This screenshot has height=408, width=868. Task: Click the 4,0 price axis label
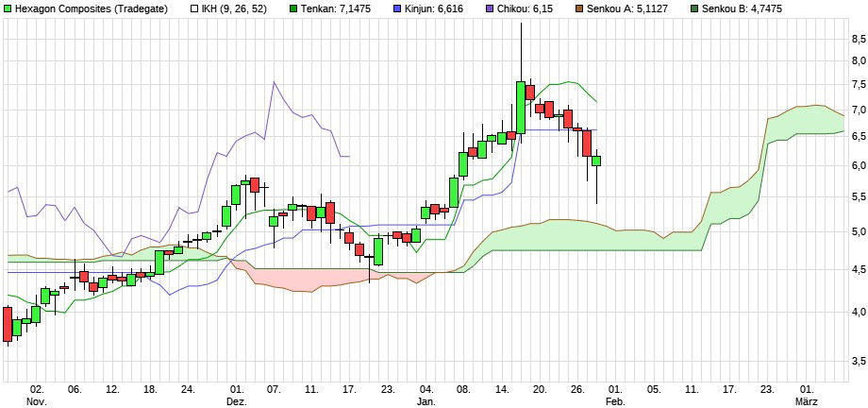(860, 312)
